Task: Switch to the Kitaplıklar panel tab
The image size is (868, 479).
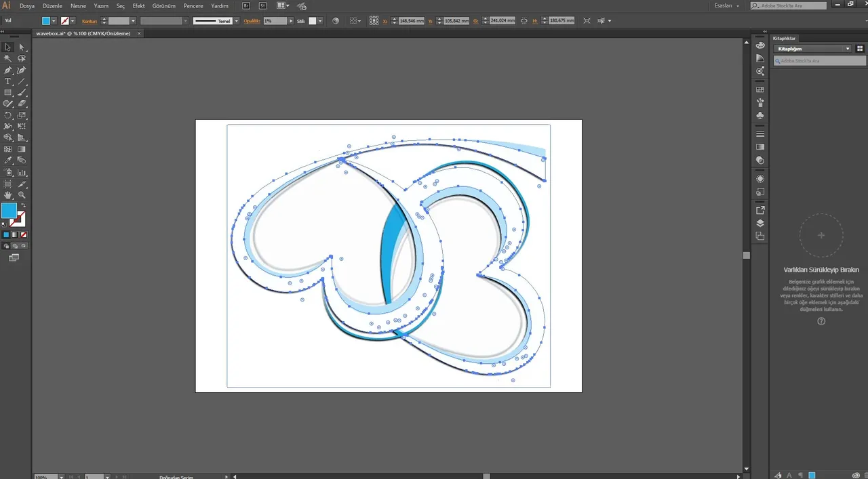Action: [785, 38]
